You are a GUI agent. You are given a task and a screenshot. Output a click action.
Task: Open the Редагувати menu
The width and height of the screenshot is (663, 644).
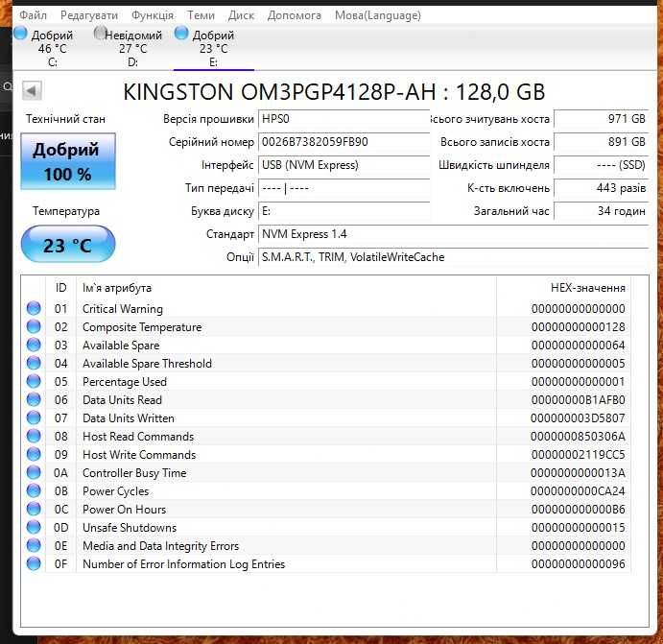(x=89, y=15)
